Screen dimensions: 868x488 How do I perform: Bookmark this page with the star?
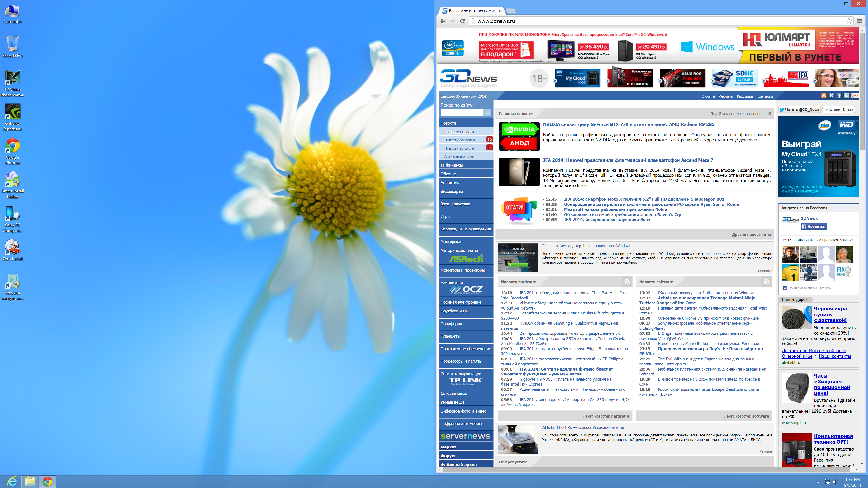pos(849,21)
